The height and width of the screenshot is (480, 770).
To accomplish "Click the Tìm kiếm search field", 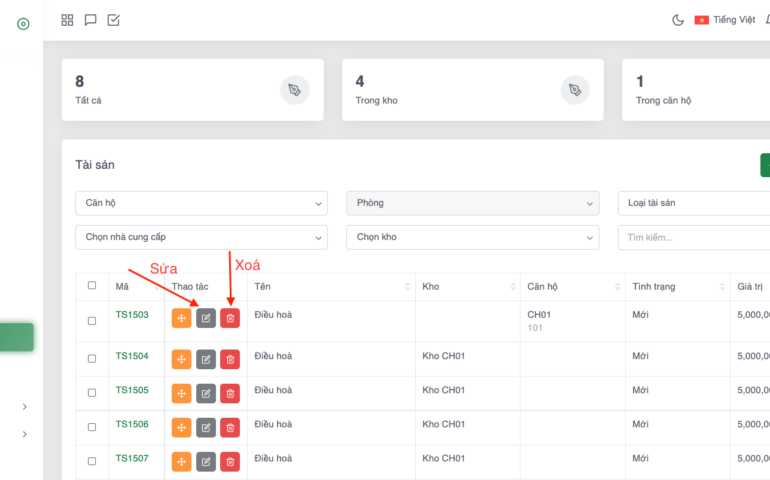I will coord(692,237).
